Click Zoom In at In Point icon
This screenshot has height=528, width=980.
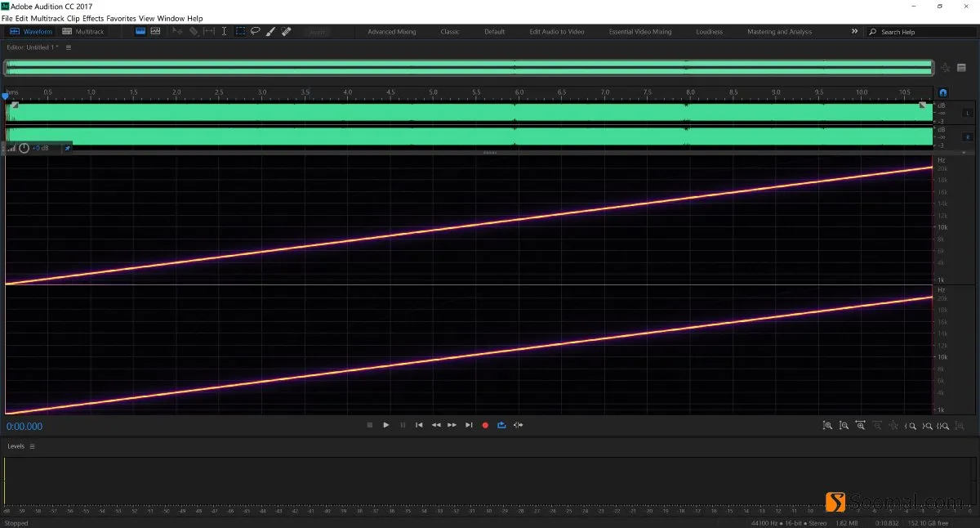pos(911,426)
